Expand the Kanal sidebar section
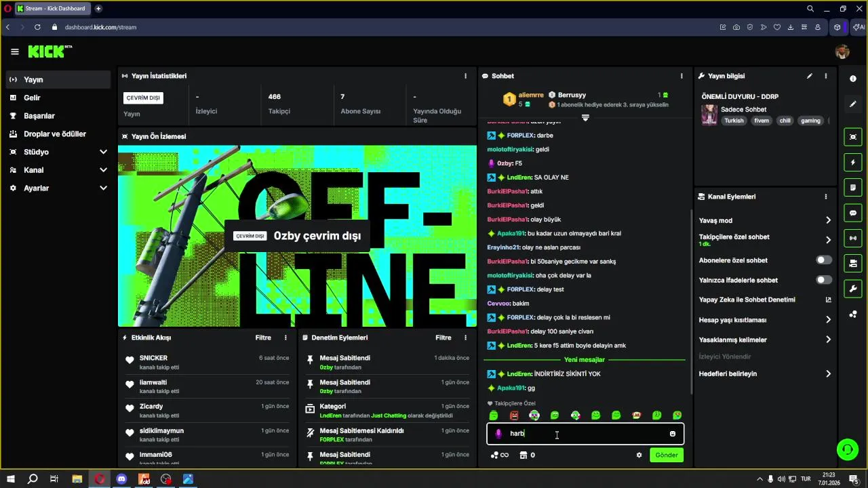 click(x=103, y=170)
